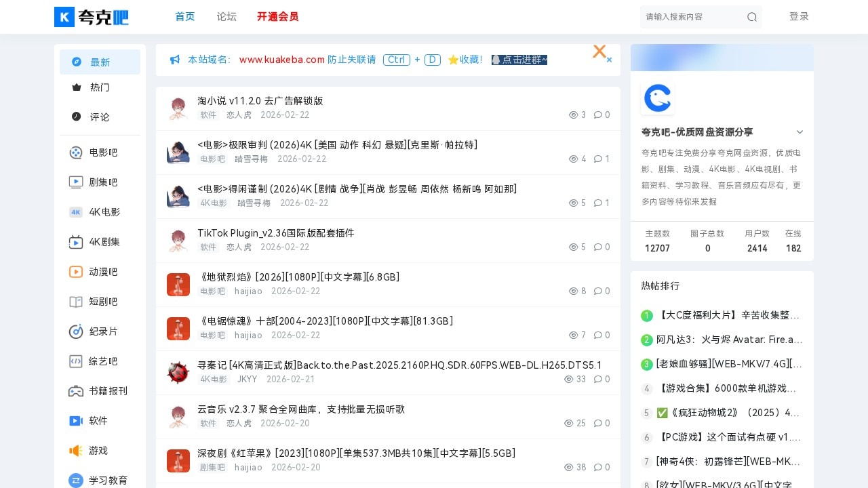Switch to the 最新 latest tab
Screen dimensions: 868x488
tap(100, 62)
